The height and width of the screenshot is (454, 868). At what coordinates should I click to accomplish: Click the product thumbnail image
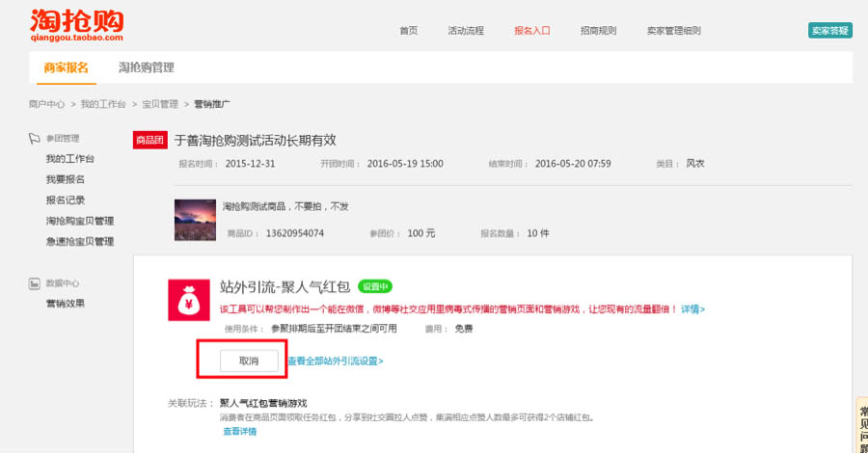(x=195, y=220)
